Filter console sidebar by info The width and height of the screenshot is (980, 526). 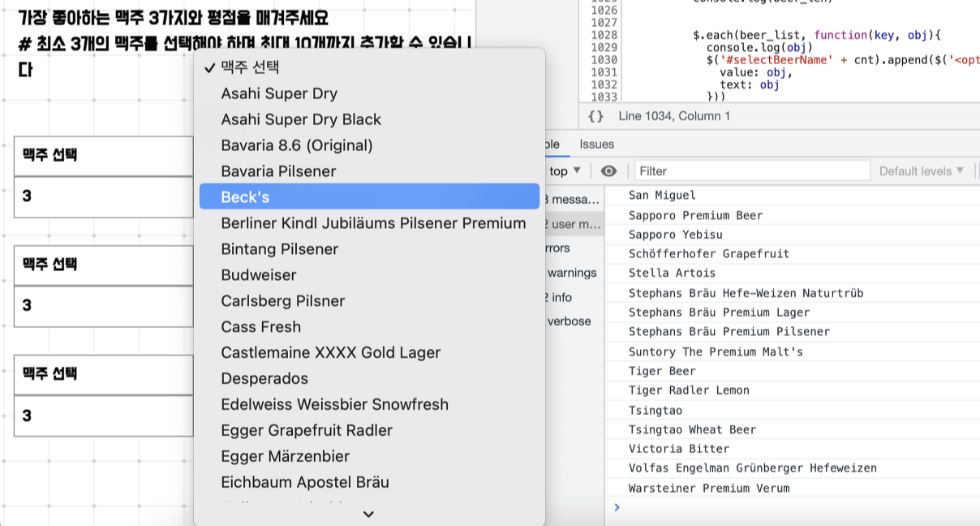[x=573, y=297]
